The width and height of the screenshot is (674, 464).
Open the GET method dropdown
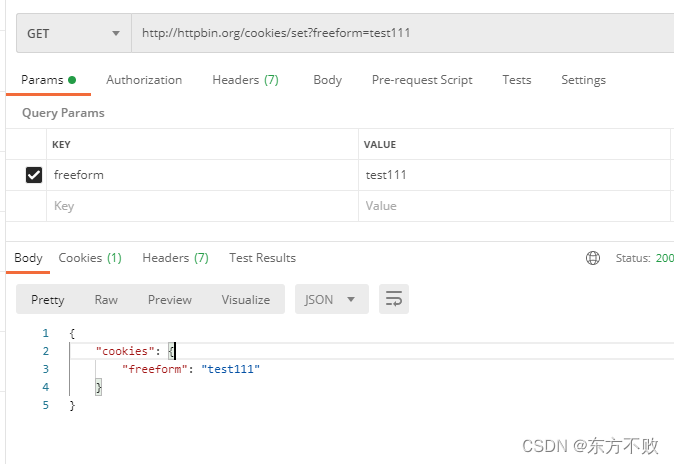(x=74, y=33)
